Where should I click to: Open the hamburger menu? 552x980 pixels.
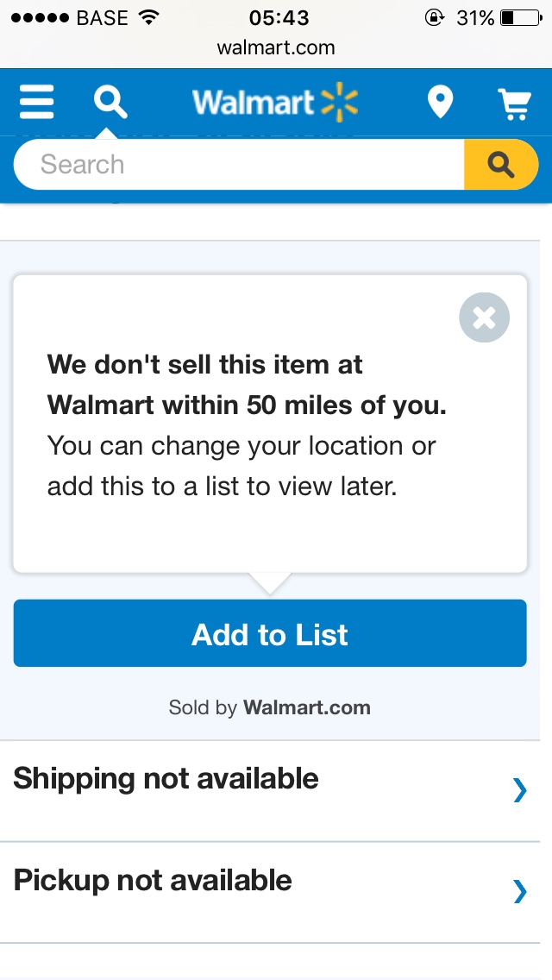(36, 103)
